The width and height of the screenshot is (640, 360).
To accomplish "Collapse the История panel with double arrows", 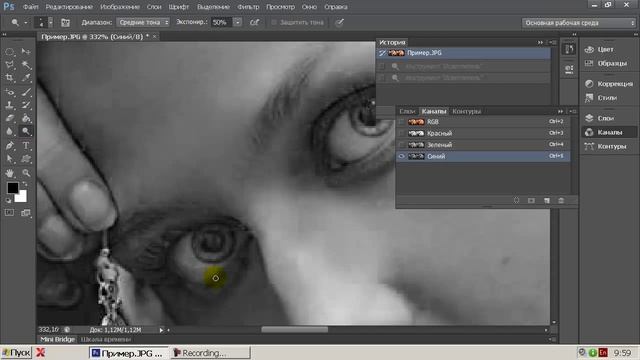I will (540, 42).
